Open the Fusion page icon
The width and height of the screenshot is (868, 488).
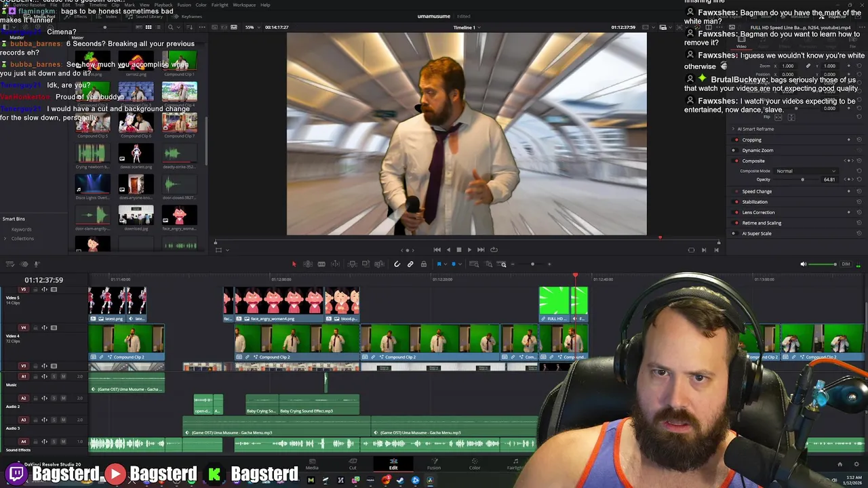pyautogui.click(x=434, y=462)
